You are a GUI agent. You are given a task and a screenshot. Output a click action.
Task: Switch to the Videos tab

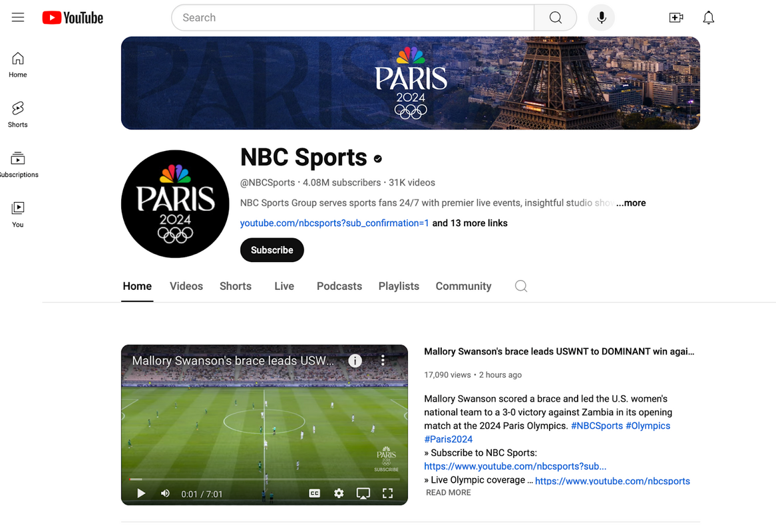pos(186,285)
